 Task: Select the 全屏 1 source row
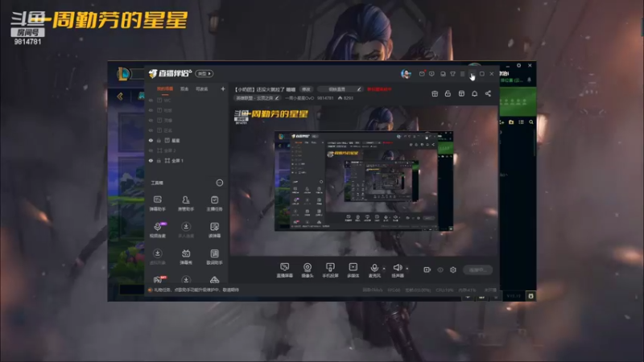[x=186, y=160]
